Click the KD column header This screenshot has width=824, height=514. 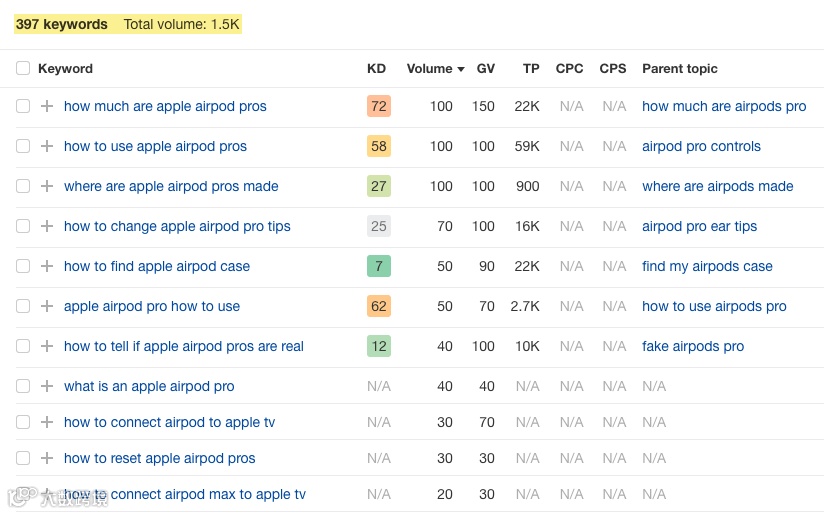click(376, 69)
